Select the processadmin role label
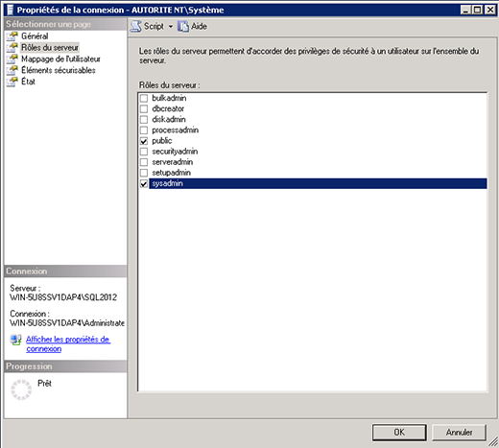 175,130
